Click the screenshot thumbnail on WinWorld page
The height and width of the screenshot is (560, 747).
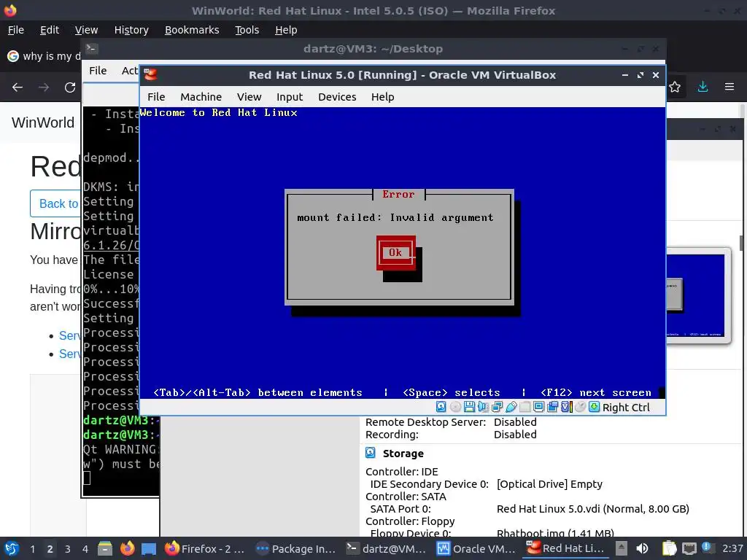(x=698, y=295)
